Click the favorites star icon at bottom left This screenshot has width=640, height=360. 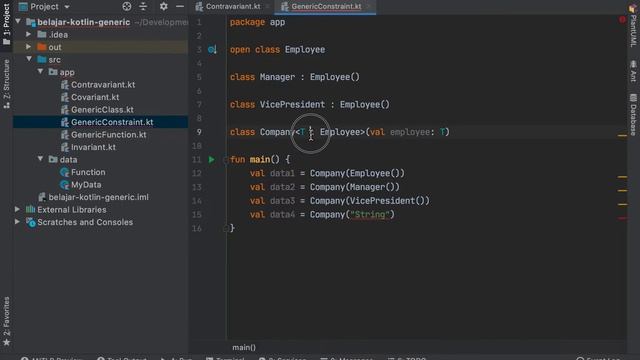coord(6,342)
